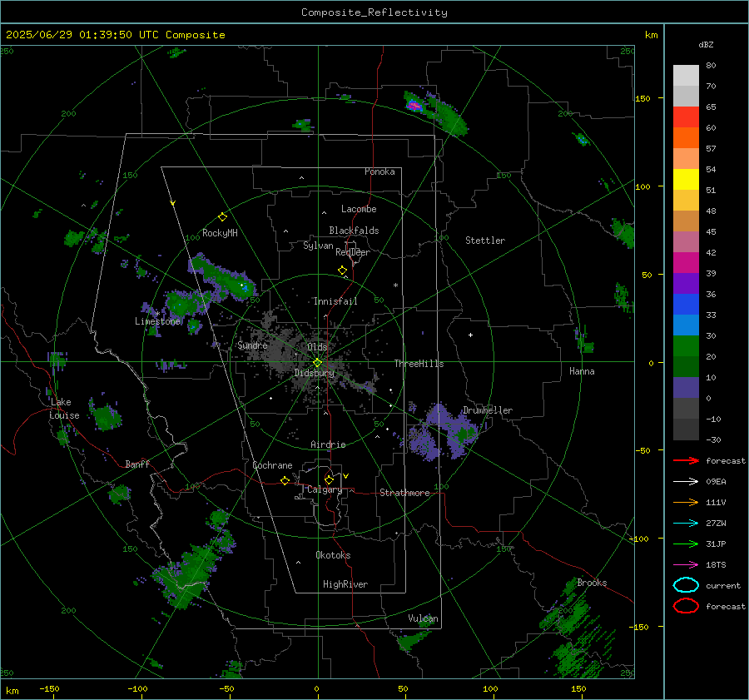Click the RockyMH label
The image size is (749, 700).
[220, 233]
